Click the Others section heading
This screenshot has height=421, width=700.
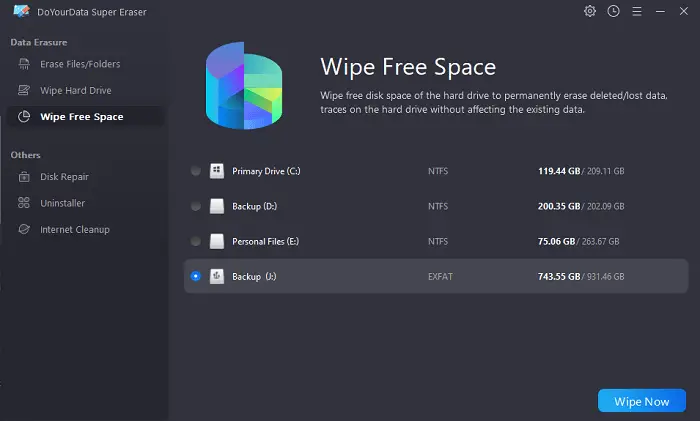25,155
